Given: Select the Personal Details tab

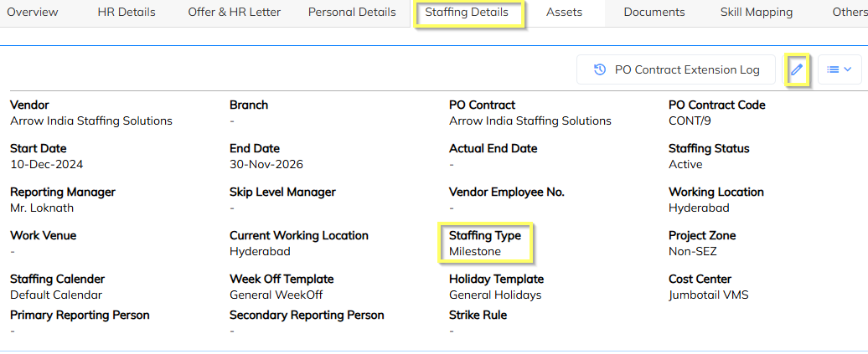Looking at the screenshot, I should [x=352, y=13].
